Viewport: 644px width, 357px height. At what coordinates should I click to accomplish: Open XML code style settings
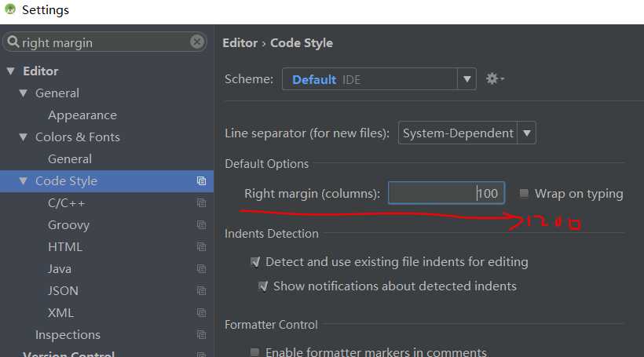tap(60, 313)
